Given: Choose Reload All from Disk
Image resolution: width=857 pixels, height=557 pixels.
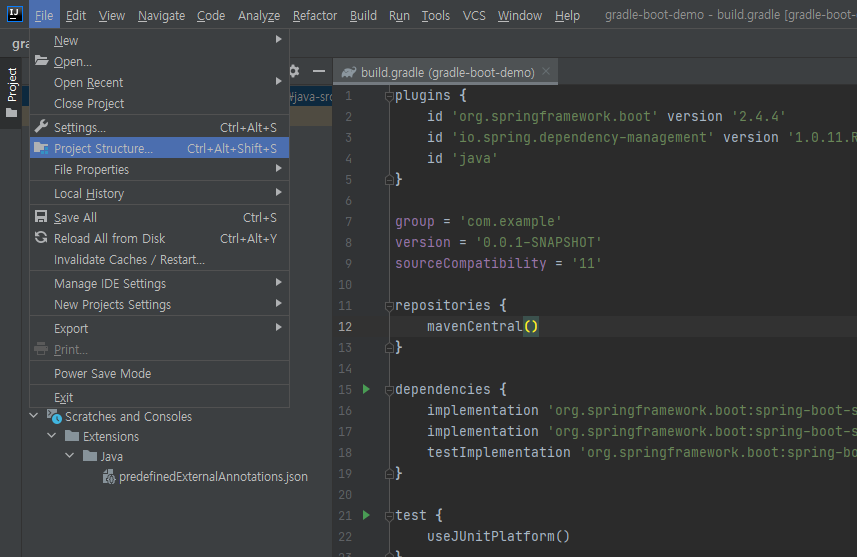Looking at the screenshot, I should point(159,238).
